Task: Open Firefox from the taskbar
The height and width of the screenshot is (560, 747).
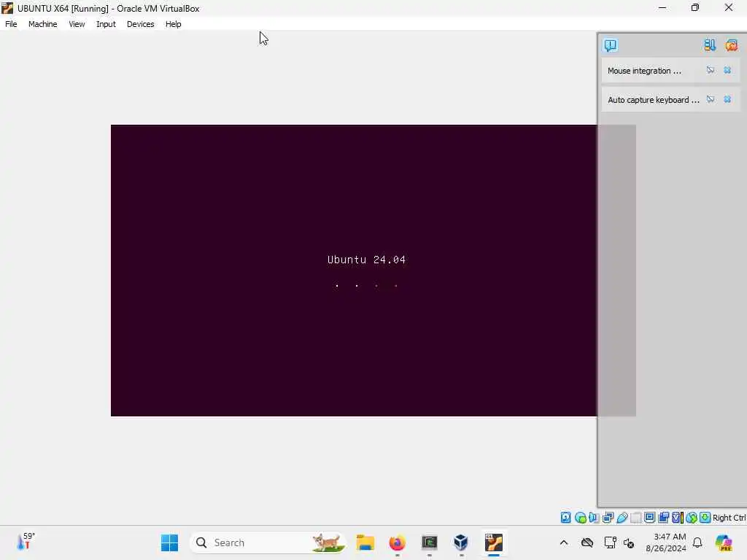Action: [398, 542]
